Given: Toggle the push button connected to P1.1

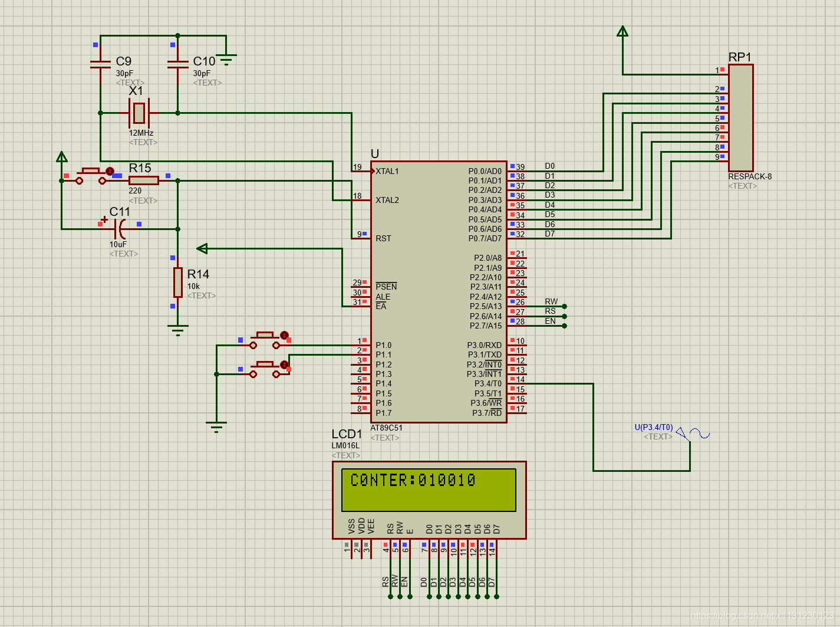Looking at the screenshot, I should pos(266,369).
